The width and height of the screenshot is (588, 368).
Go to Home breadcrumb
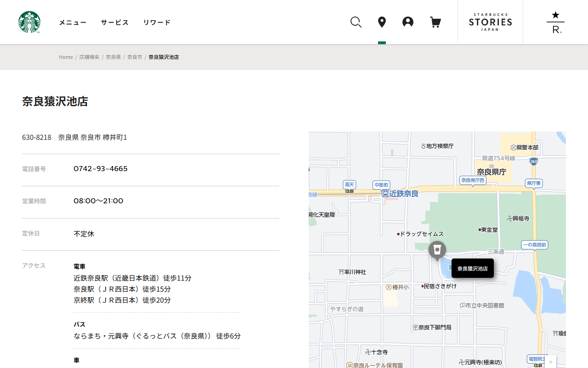tap(66, 57)
